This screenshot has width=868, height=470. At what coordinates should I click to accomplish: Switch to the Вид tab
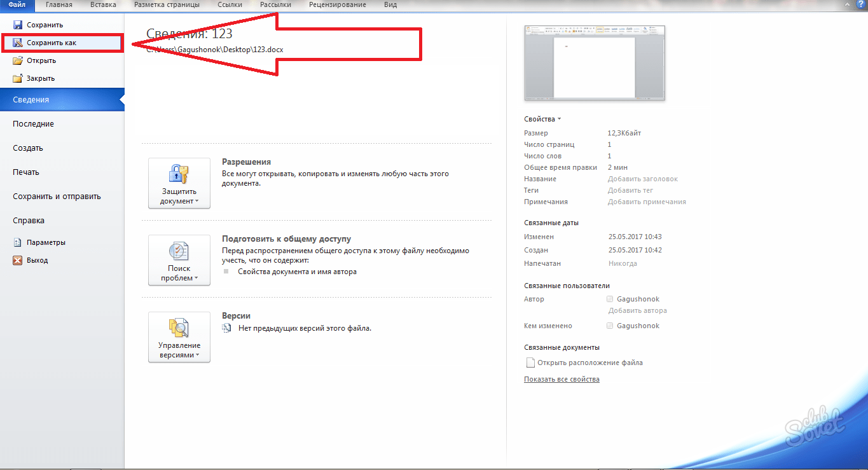390,4
